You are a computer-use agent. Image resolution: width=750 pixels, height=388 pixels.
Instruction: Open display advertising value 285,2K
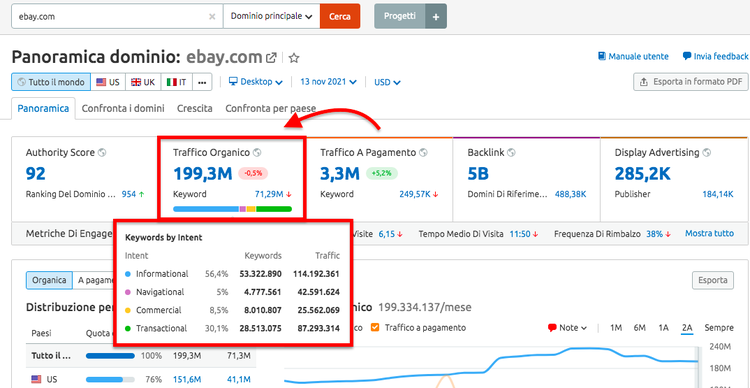[x=643, y=174]
